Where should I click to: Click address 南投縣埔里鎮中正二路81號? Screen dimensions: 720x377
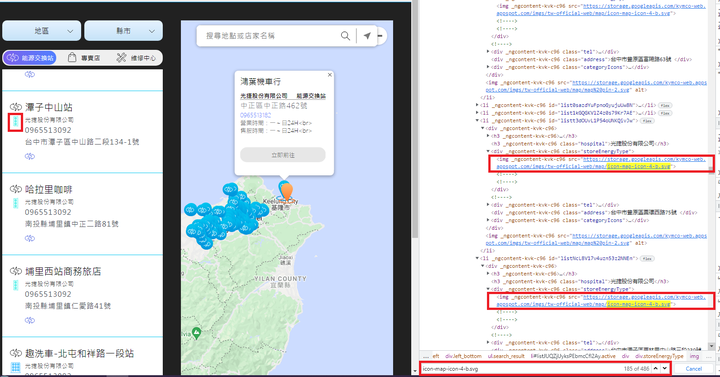tap(72, 224)
